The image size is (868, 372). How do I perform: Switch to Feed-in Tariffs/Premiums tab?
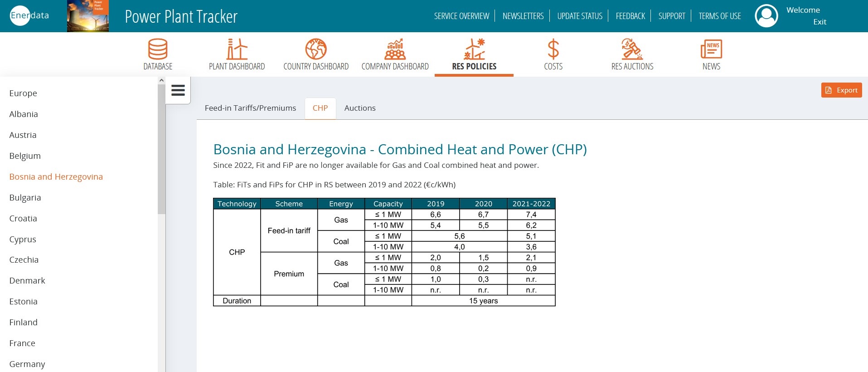click(250, 108)
